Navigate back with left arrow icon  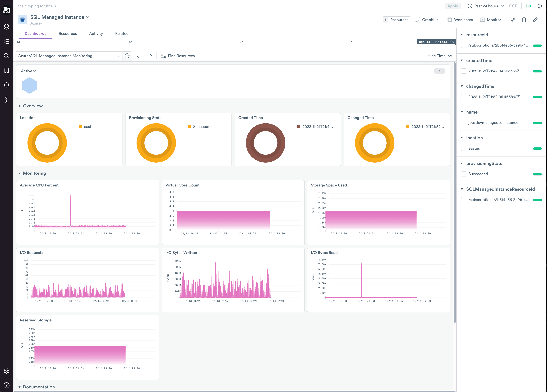[x=138, y=56]
